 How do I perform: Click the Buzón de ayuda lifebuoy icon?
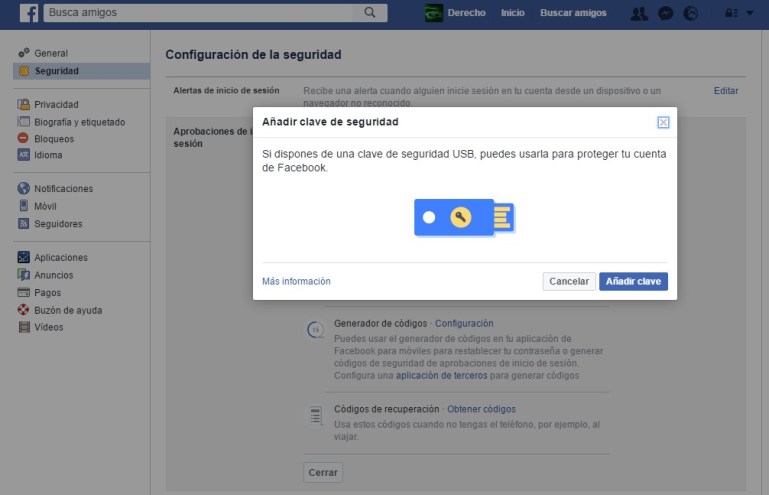pos(24,310)
